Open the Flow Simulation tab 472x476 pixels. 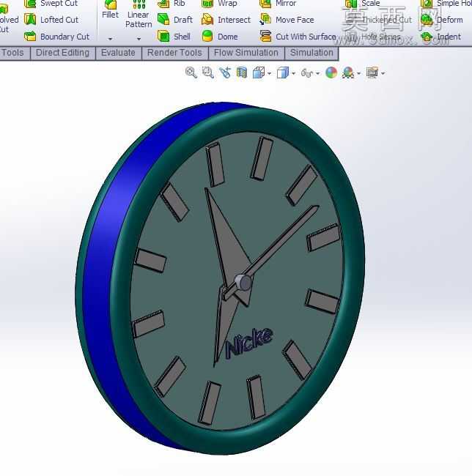pyautogui.click(x=246, y=53)
